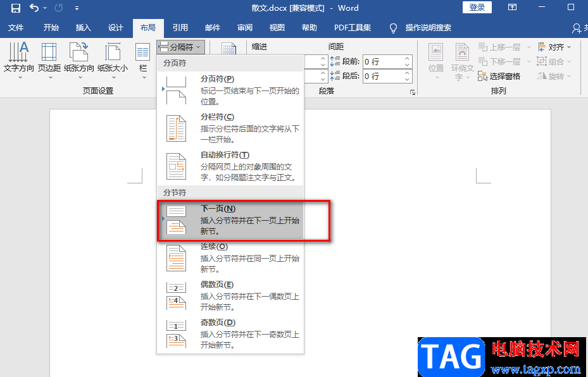Image resolution: width=588 pixels, height=377 pixels.
Task: Click the lightbulb tell-me icon
Action: click(x=394, y=28)
